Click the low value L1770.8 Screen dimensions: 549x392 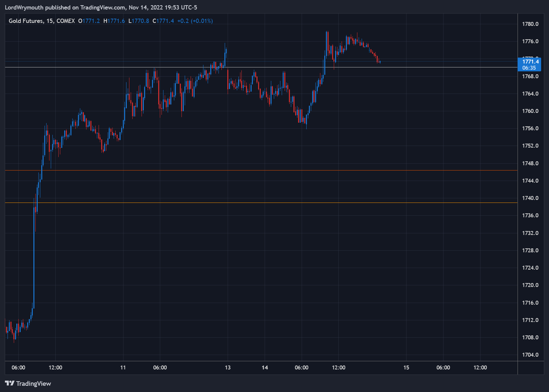click(139, 21)
